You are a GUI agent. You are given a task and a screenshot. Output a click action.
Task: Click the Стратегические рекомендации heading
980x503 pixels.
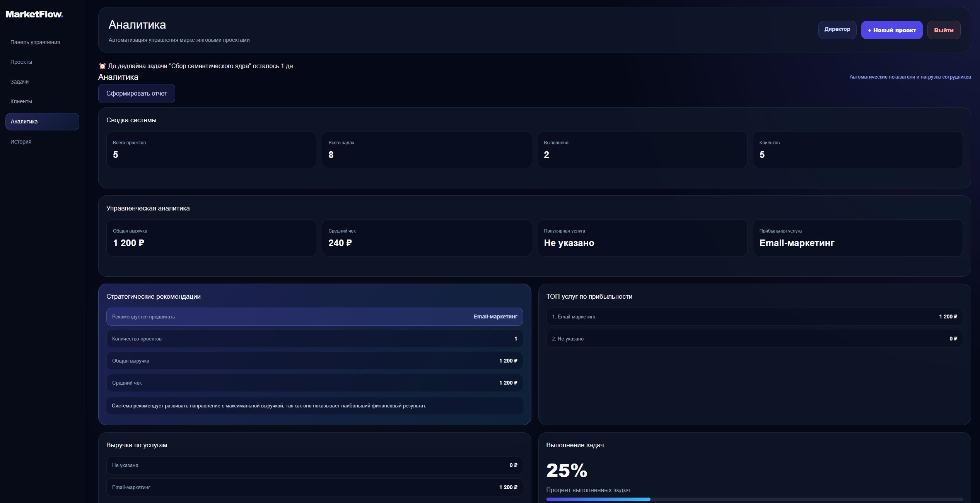point(154,296)
